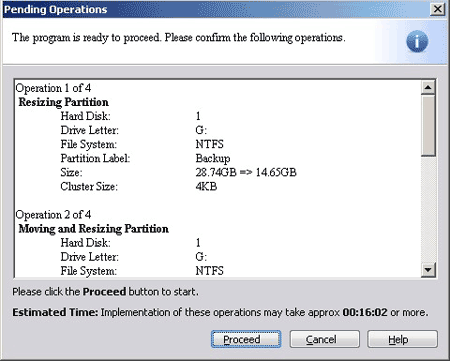The height and width of the screenshot is (361, 450).
Task: Click the blue information icon
Action: (417, 41)
